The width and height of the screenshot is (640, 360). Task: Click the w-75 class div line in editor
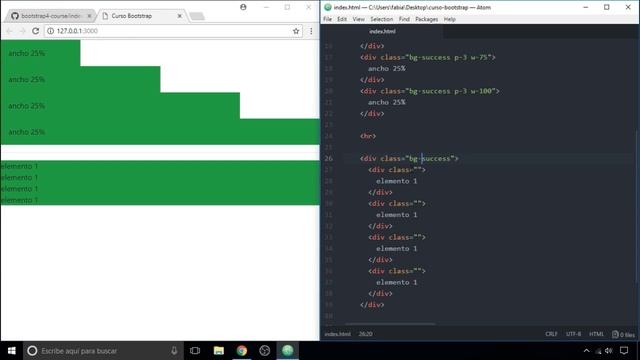427,58
